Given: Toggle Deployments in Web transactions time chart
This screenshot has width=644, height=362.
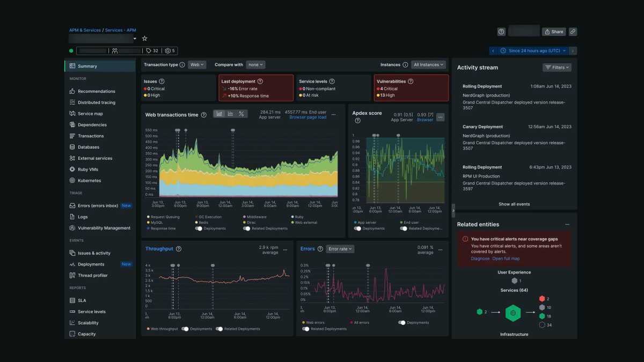Looking at the screenshot, I should coord(199,228).
